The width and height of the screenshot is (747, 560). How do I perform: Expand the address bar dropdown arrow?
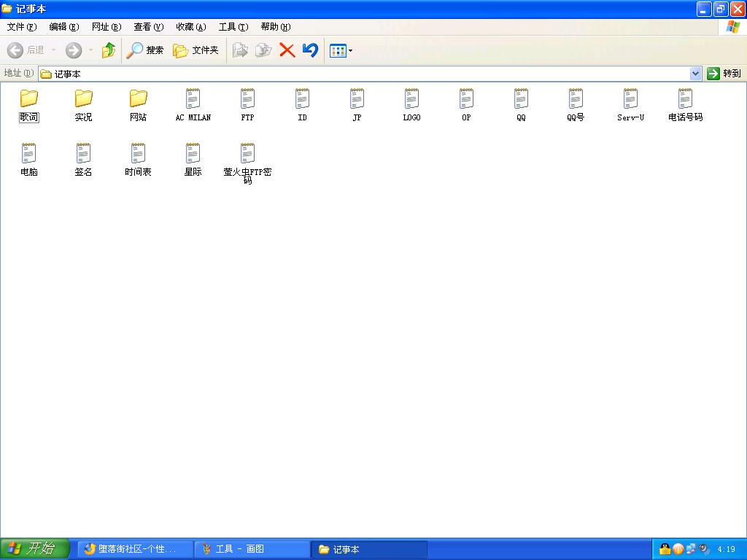(695, 74)
